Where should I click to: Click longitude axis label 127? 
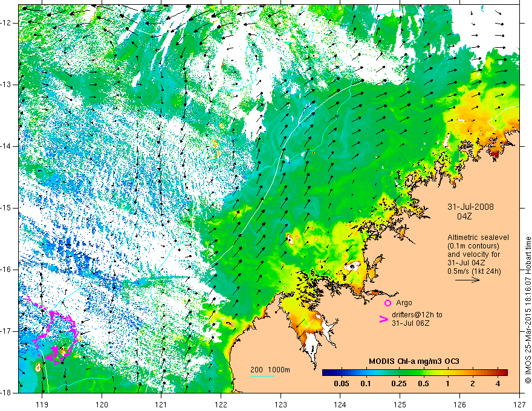[x=519, y=404]
